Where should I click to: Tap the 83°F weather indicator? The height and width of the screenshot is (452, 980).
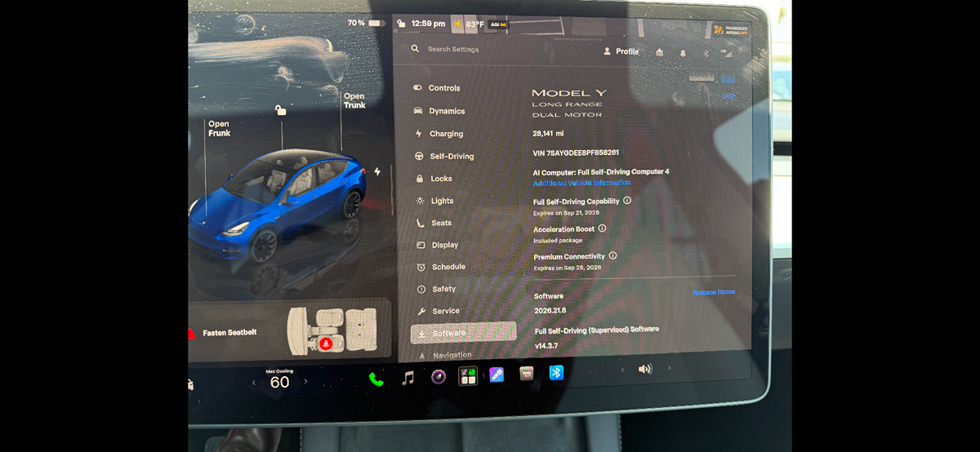(470, 24)
